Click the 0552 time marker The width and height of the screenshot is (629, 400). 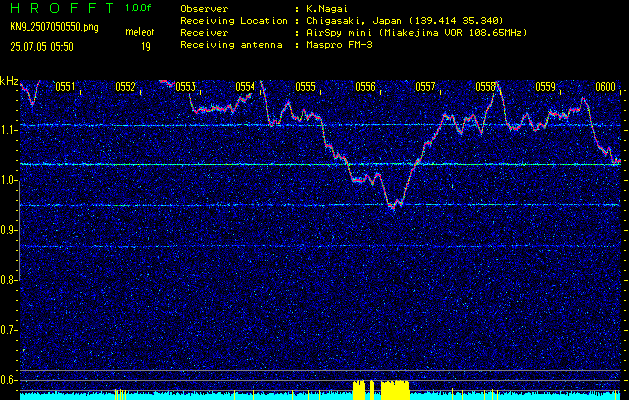coord(125,86)
